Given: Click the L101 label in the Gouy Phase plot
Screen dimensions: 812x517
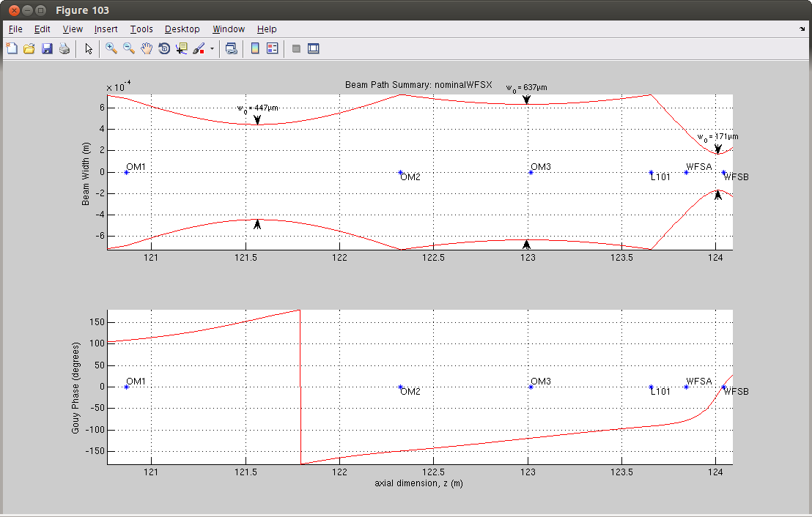Looking at the screenshot, I should coord(660,392).
